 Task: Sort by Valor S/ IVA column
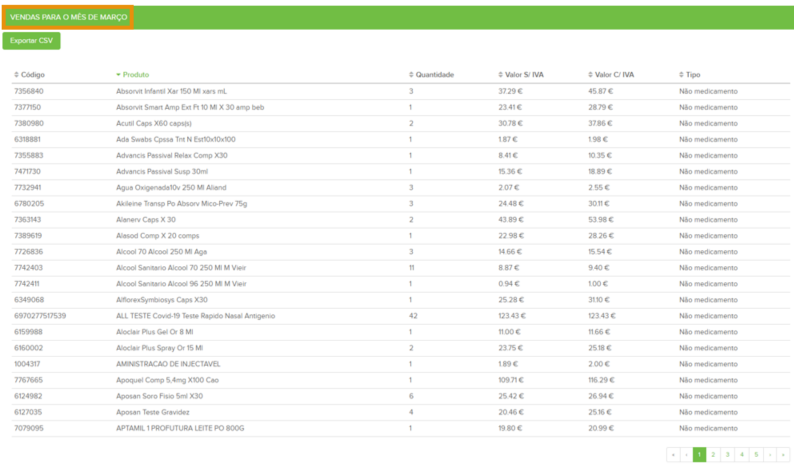(524, 75)
